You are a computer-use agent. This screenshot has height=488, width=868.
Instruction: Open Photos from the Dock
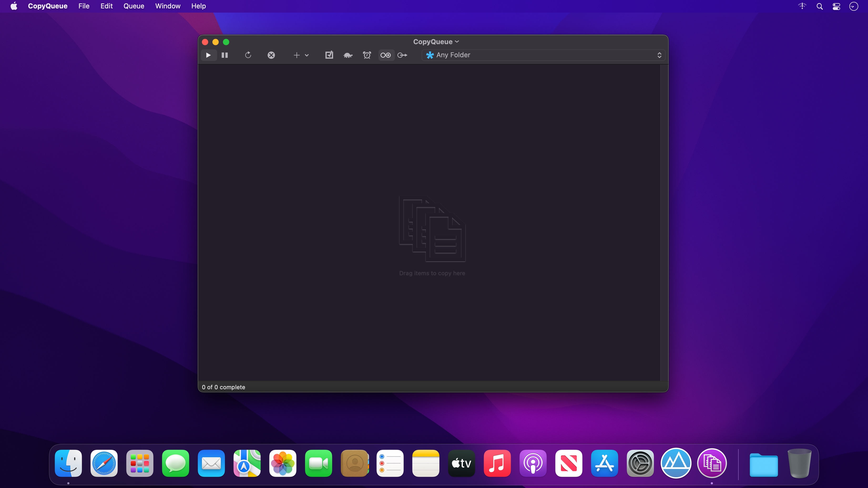coord(283,463)
